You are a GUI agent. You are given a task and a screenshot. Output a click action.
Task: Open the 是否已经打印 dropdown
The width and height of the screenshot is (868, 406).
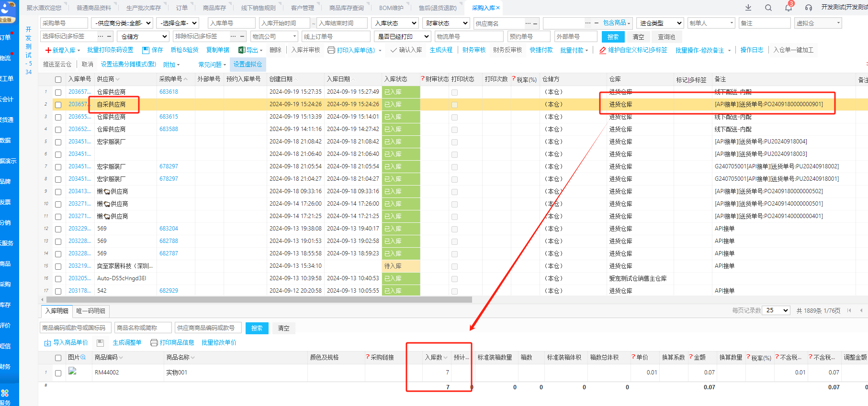point(403,36)
